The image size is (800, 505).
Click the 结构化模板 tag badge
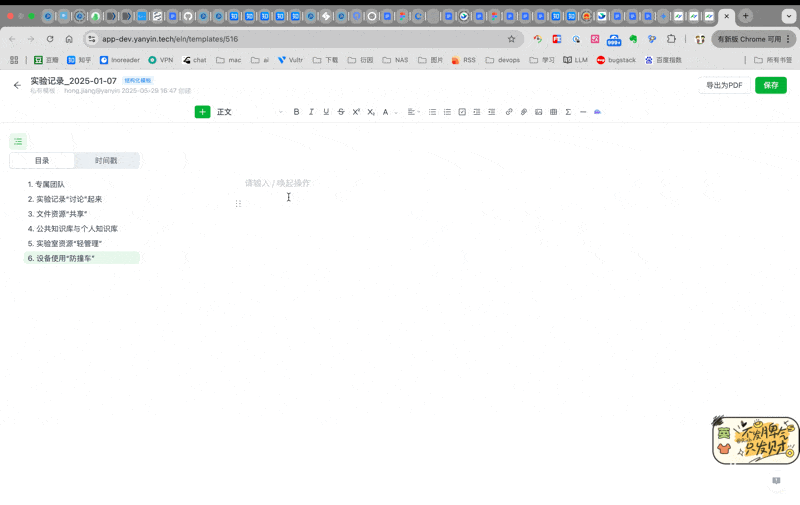tap(138, 81)
